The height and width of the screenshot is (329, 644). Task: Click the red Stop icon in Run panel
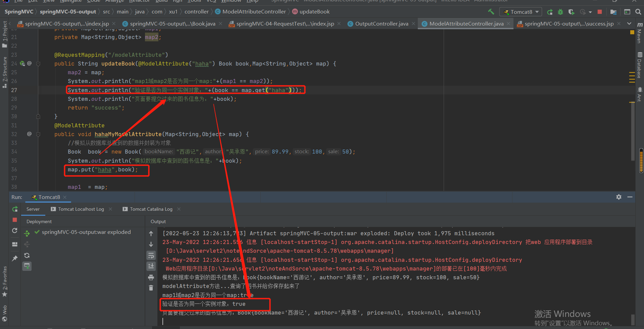click(15, 220)
